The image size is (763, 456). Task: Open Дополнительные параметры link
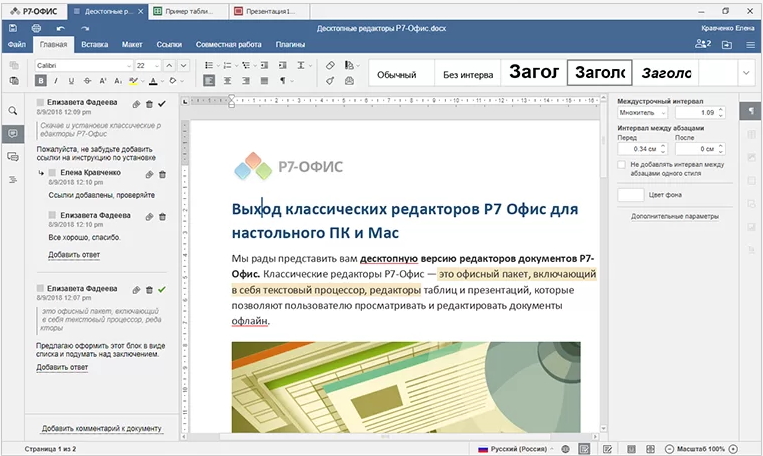coord(674,216)
